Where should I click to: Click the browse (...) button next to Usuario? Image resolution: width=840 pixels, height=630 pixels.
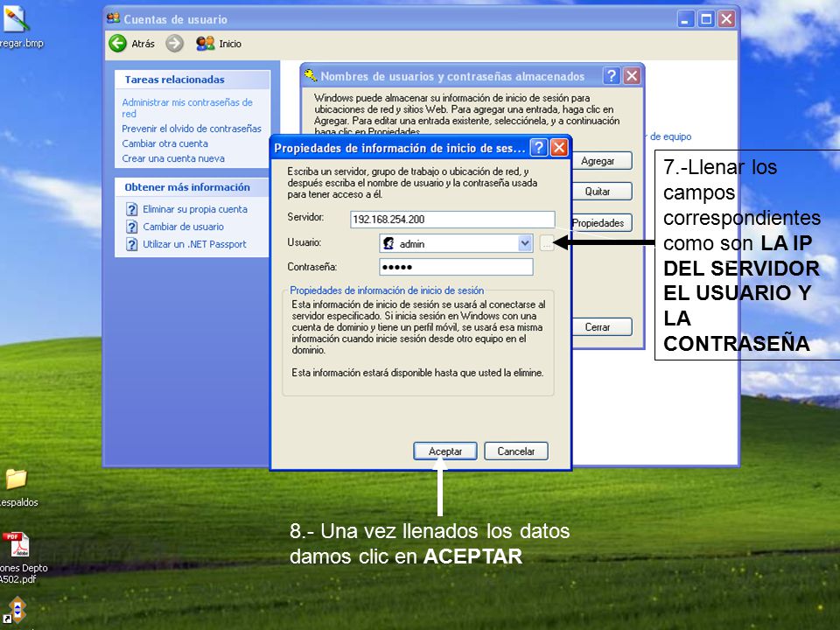pos(546,243)
